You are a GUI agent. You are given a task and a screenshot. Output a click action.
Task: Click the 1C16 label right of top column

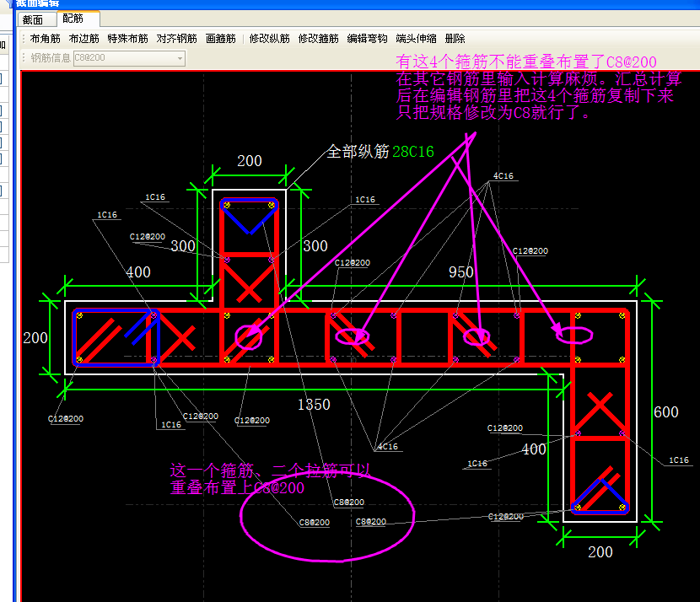tap(365, 200)
